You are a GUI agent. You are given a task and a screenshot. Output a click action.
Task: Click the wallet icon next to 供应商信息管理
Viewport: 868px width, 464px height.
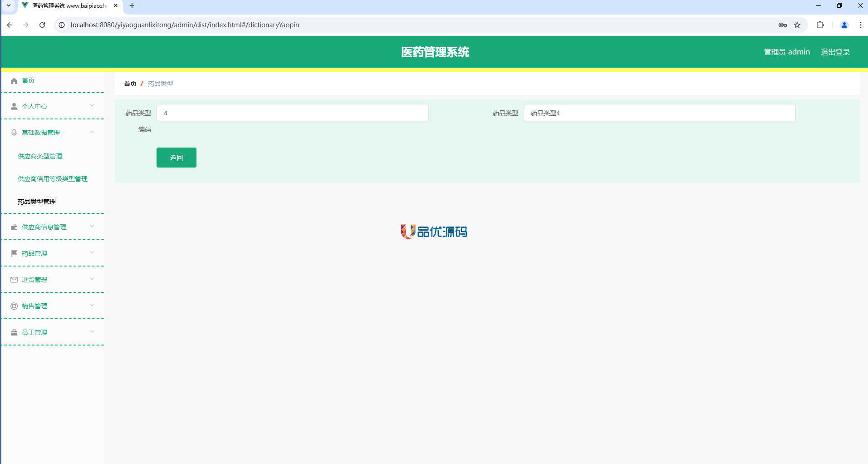14,227
